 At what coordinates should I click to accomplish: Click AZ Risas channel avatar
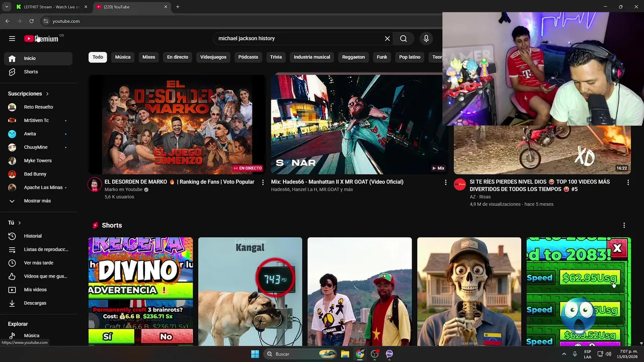[460, 185]
